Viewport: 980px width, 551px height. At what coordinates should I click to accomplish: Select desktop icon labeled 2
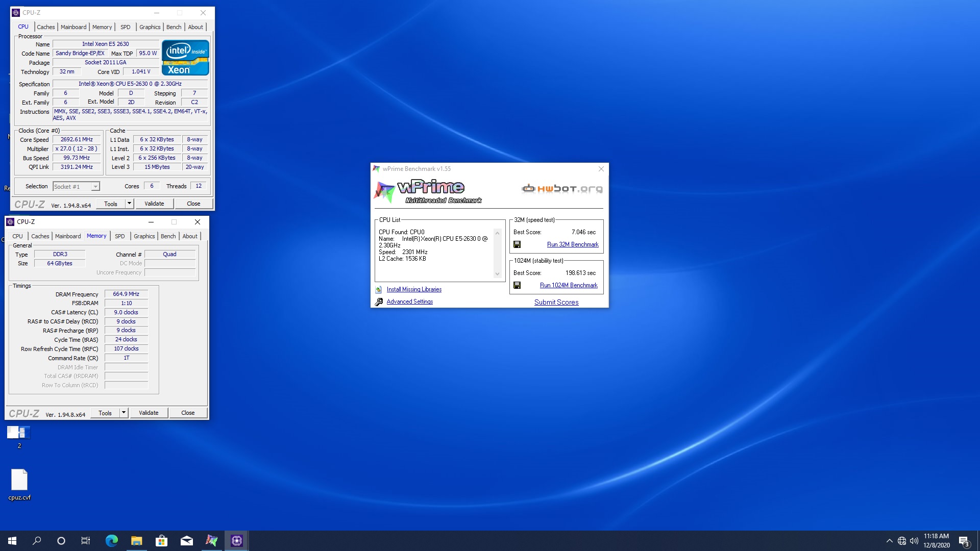[19, 437]
